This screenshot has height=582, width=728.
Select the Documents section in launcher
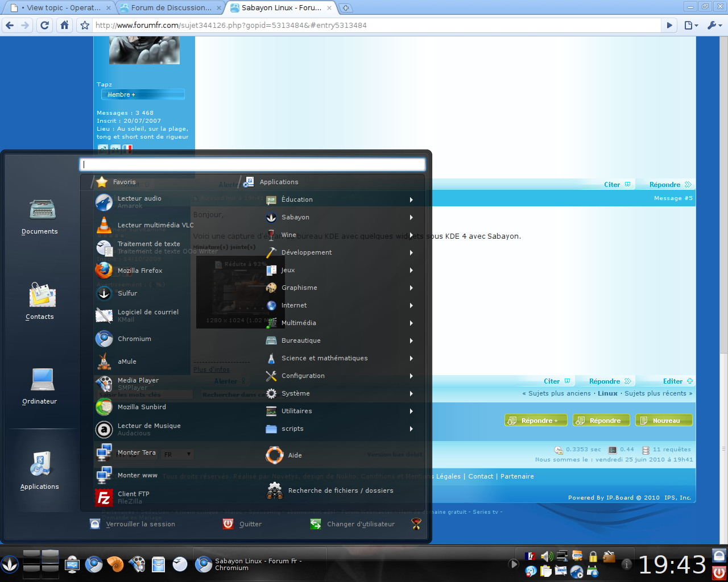click(40, 217)
